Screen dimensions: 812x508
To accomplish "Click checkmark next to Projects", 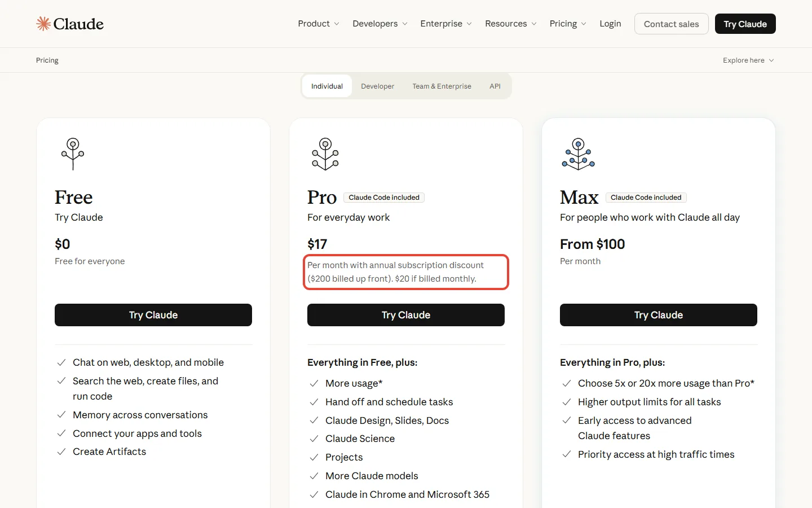I will click(314, 457).
